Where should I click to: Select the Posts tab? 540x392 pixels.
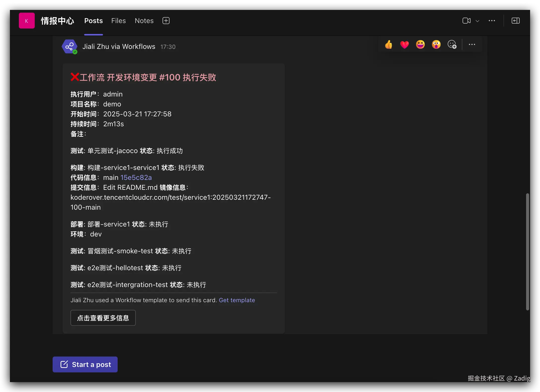tap(93, 21)
